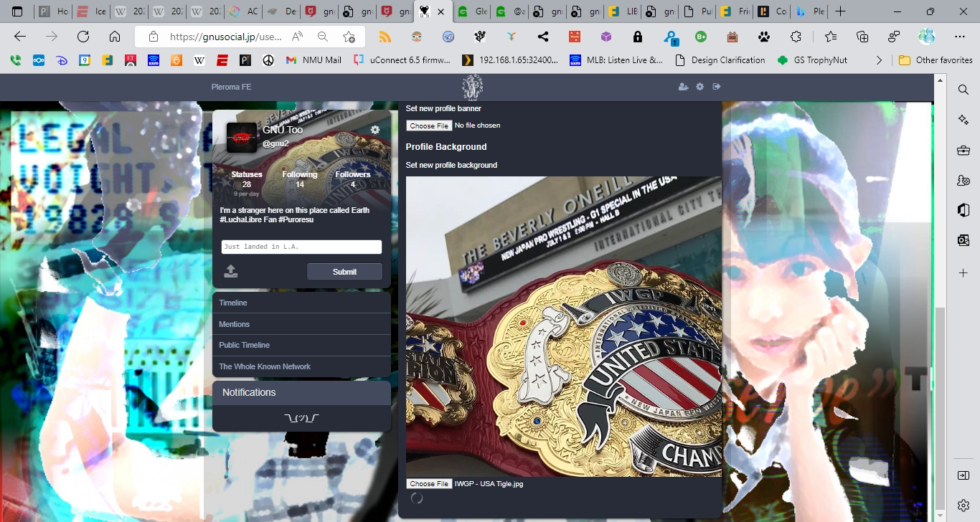Open the Tools briefcase in Edge sidebar
980x522 pixels.
click(x=963, y=150)
